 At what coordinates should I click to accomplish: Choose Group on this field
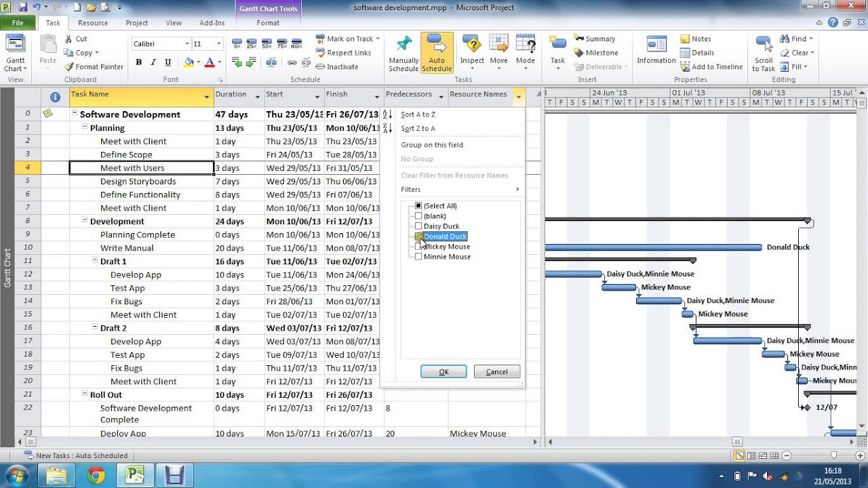[x=432, y=145]
